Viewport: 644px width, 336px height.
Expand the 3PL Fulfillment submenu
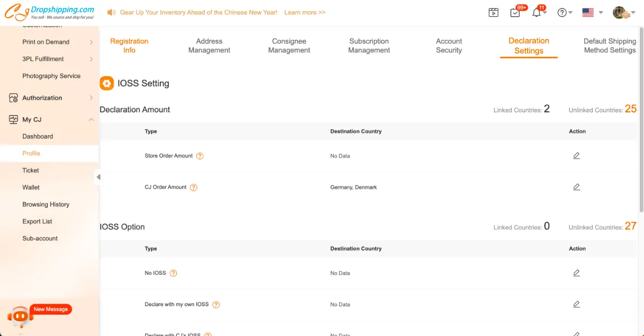[x=91, y=59]
